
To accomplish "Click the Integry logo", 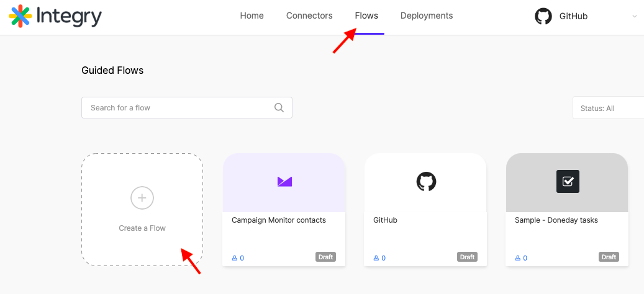I will [55, 16].
